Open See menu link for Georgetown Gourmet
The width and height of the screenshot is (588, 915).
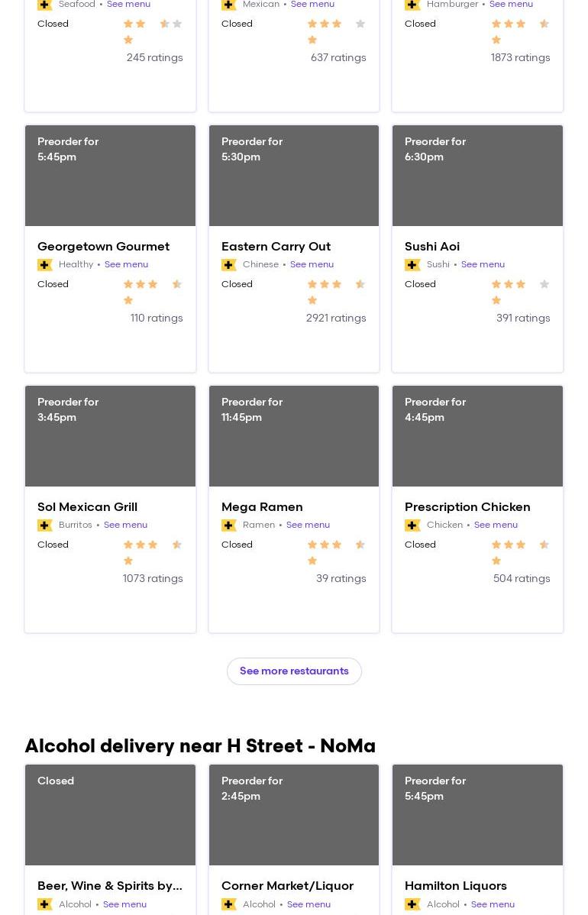coord(126,264)
